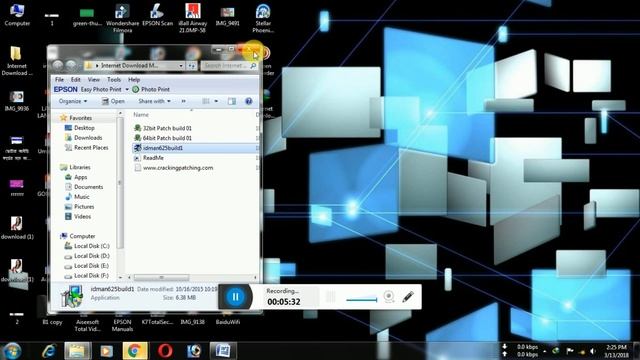640x360 pixels.
Task: Launch Internet Explorer from taskbar
Action: point(49,351)
